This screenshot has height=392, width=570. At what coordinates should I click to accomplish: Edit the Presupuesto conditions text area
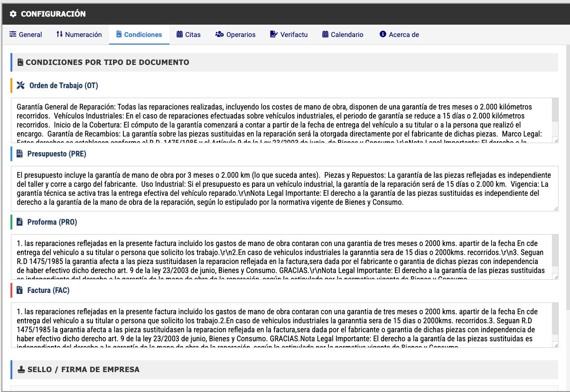pyautogui.click(x=285, y=189)
